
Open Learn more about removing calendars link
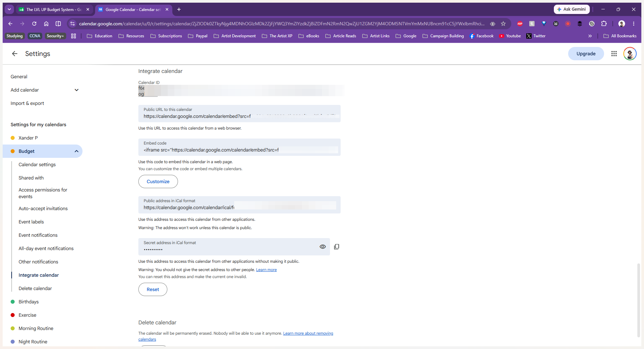pyautogui.click(x=308, y=333)
